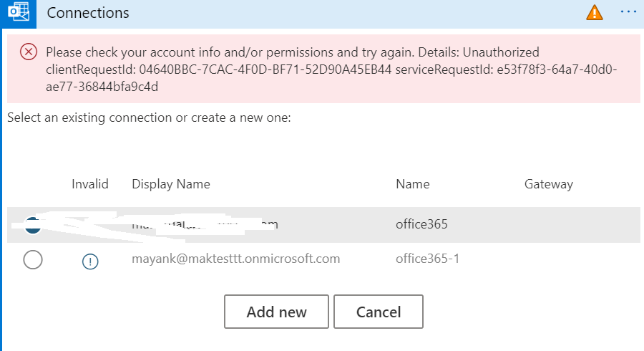Click the Gateway column header

[x=549, y=184]
